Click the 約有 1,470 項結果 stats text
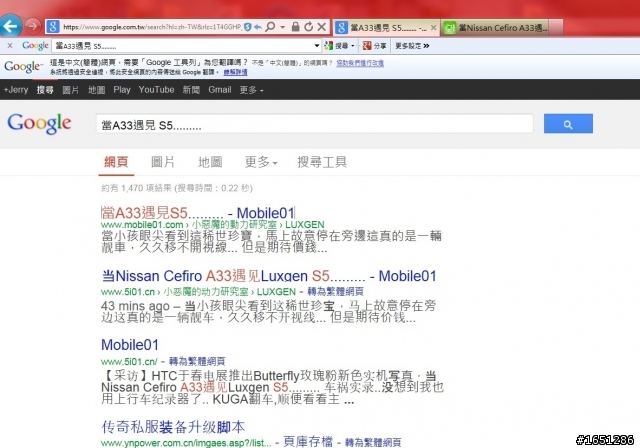 tap(177, 188)
